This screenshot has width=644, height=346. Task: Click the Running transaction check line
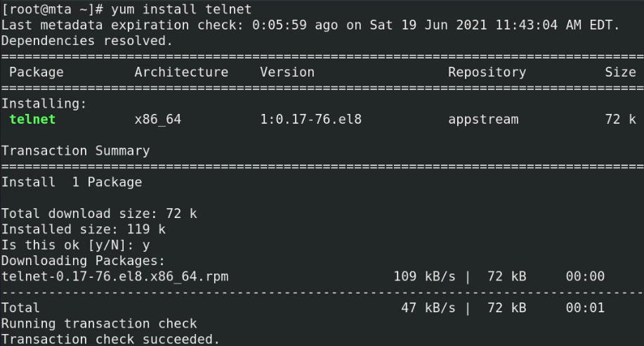(99, 323)
